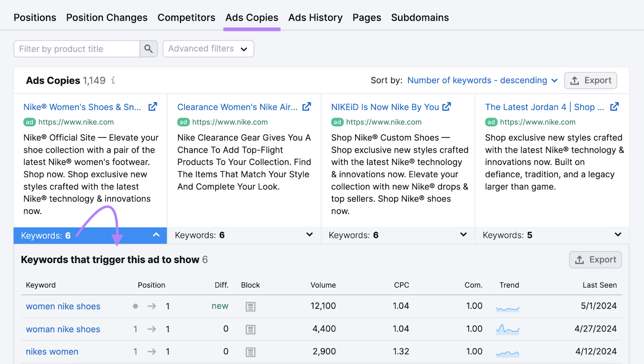644x364 pixels.
Task: Expand Keywords: 6 under Clearance Women's Nike ad
Action: click(244, 235)
